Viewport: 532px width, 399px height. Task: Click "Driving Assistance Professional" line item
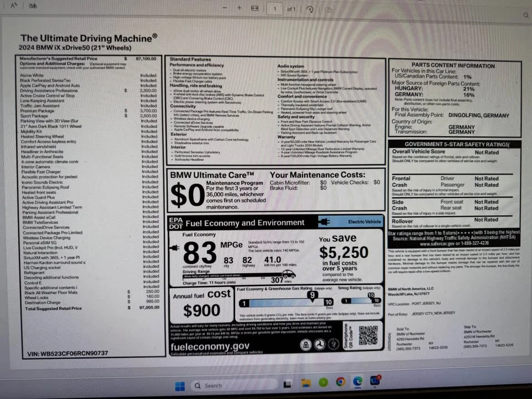click(x=88, y=90)
